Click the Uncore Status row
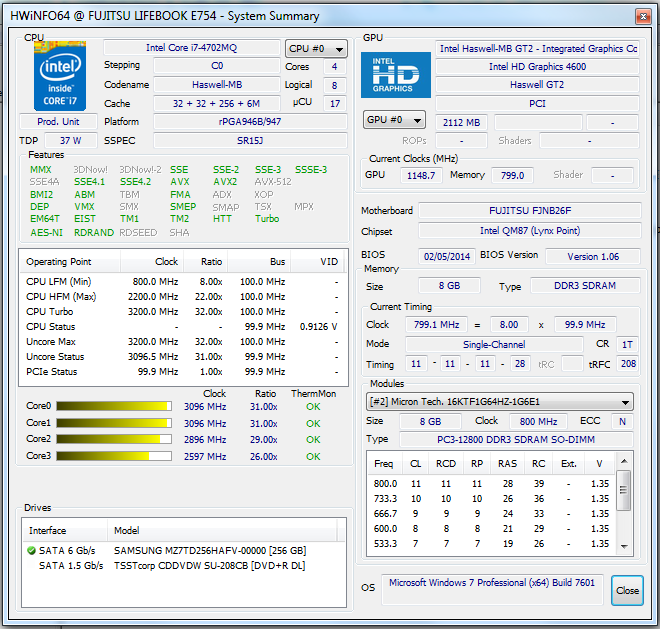 pyautogui.click(x=184, y=357)
